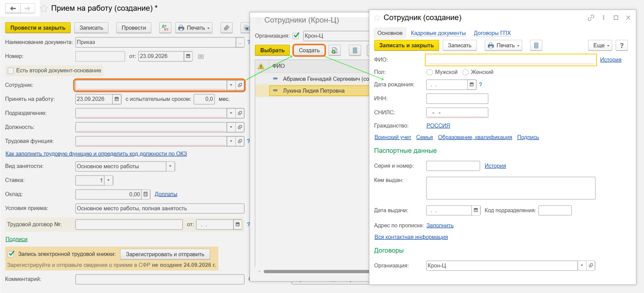The width and height of the screenshot is (644, 293).
Task: Click the copy-employee icon in Сотрудники window
Action: point(334,50)
